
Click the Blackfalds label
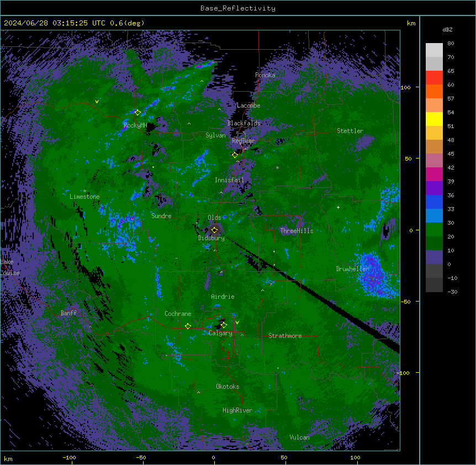(x=244, y=123)
